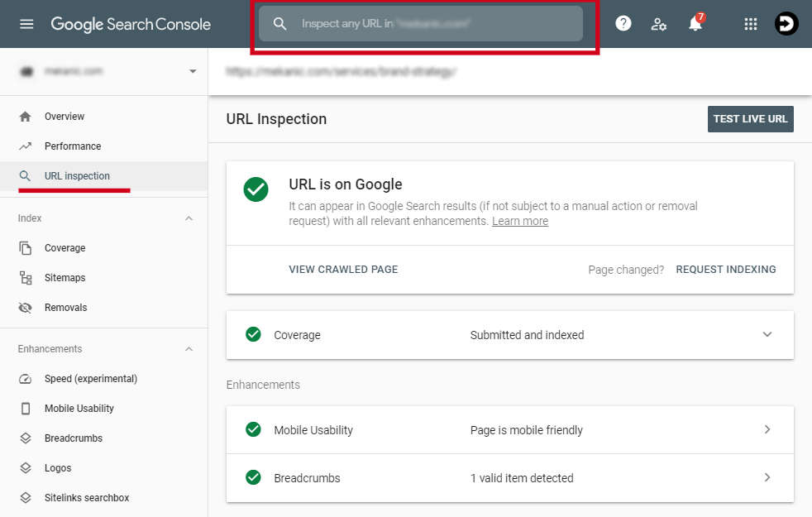The width and height of the screenshot is (812, 517).
Task: Open the Speed (experimental) report
Action: [103, 379]
